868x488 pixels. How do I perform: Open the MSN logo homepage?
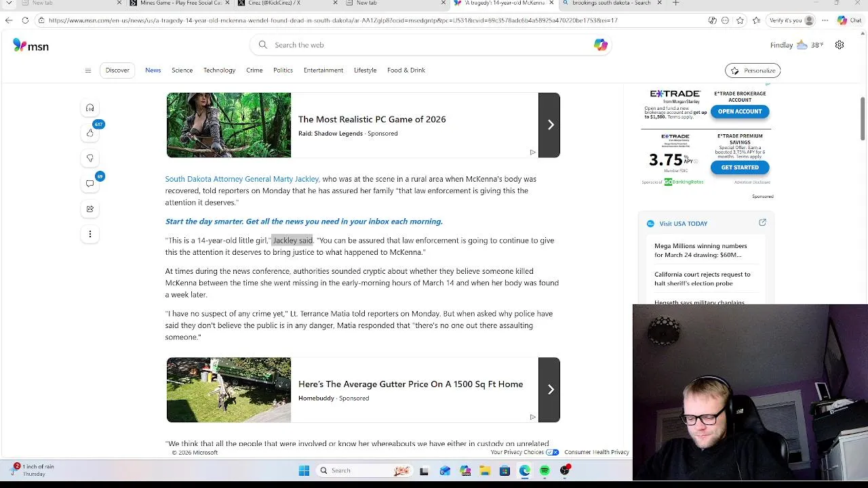click(31, 45)
